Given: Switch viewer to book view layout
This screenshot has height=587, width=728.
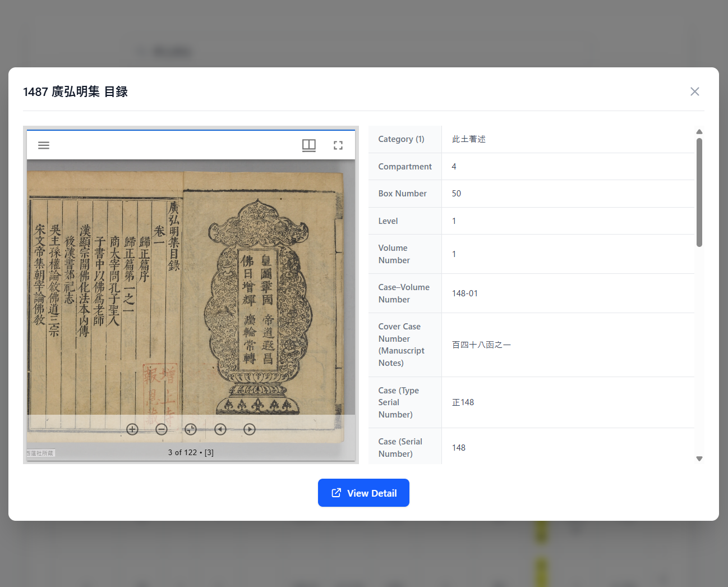Looking at the screenshot, I should (x=309, y=145).
